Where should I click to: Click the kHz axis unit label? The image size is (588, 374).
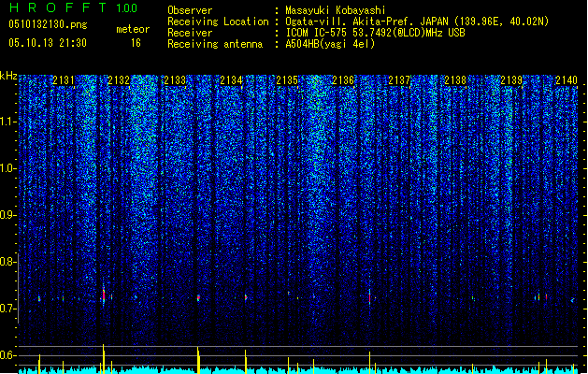(x=8, y=76)
